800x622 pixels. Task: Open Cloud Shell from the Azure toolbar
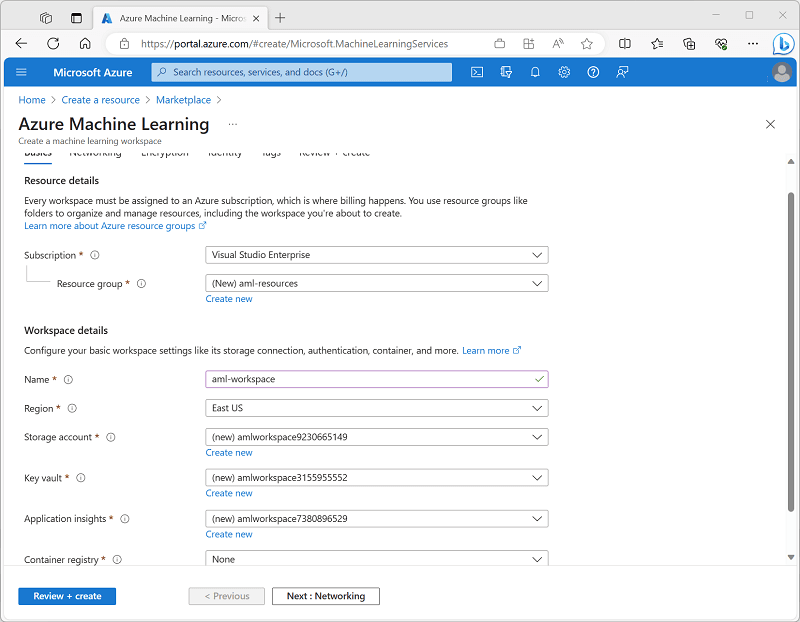[x=477, y=72]
